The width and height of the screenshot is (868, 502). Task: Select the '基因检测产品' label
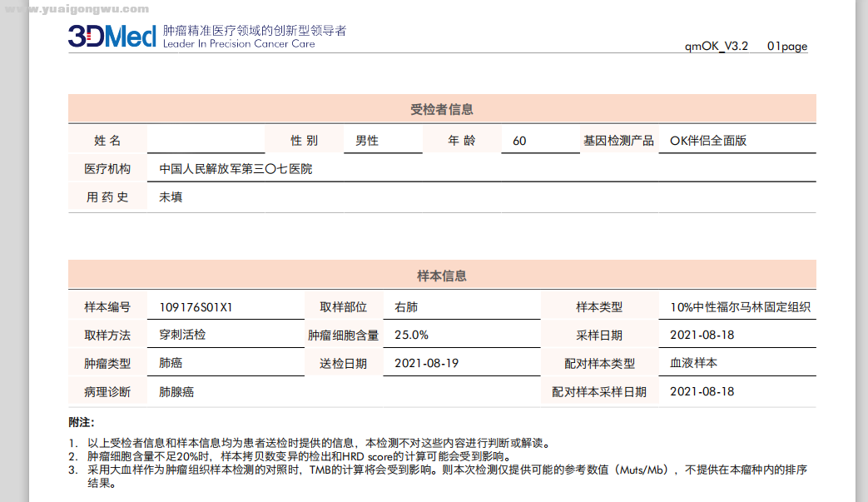coord(619,141)
